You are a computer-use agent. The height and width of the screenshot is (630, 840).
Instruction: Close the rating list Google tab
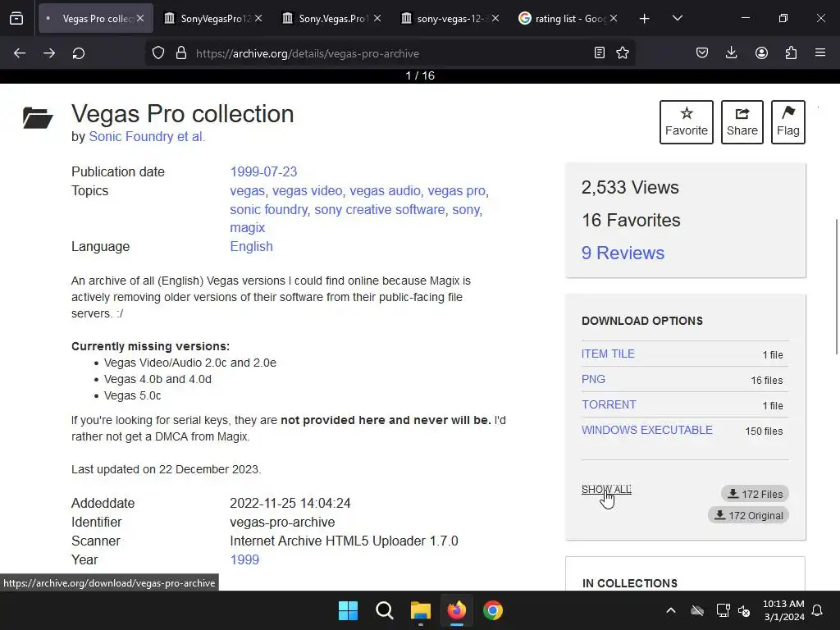614,18
